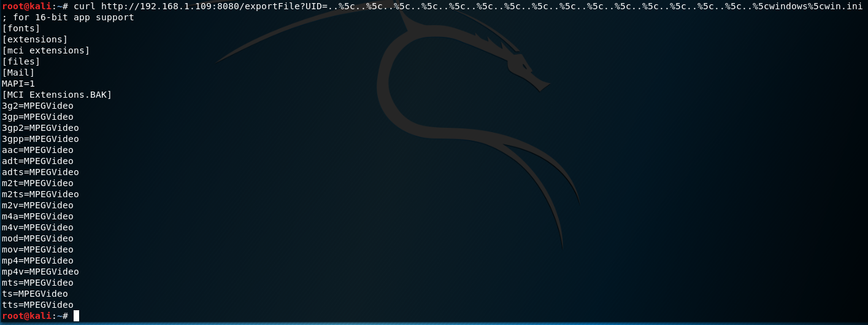Select the mp4=MPEGVideo entry
Image resolution: width=868 pixels, height=325 pixels.
point(37,260)
